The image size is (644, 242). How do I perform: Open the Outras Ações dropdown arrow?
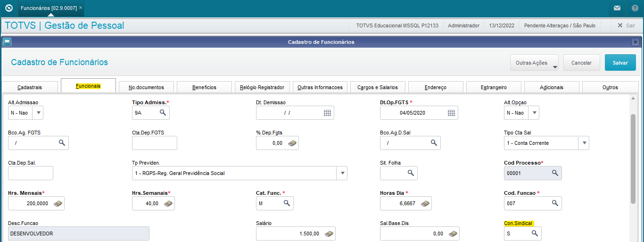(x=555, y=67)
